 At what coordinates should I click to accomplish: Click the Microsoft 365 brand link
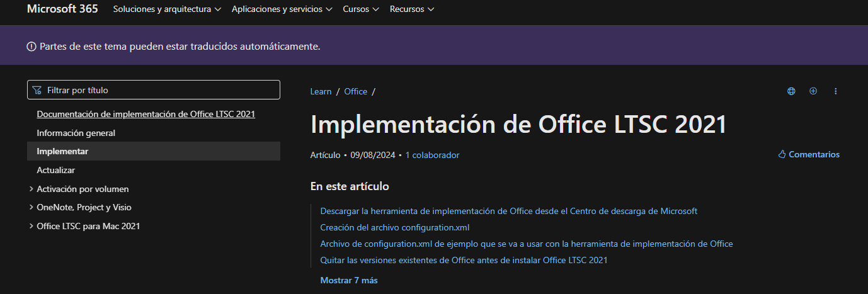(x=62, y=9)
